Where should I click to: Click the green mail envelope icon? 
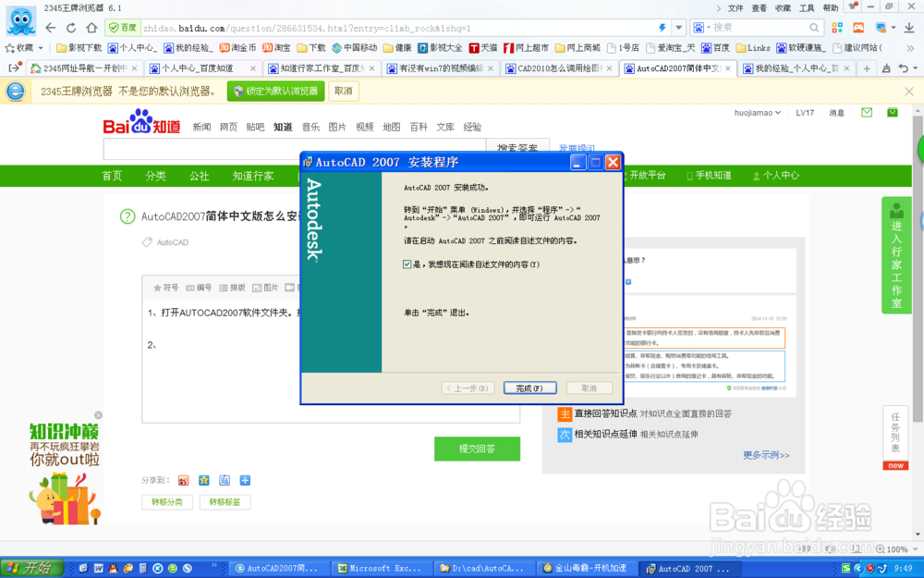tap(867, 112)
